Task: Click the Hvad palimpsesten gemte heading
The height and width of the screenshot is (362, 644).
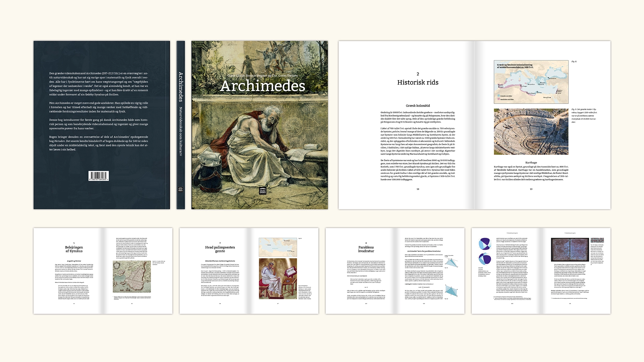Action: 220,249
